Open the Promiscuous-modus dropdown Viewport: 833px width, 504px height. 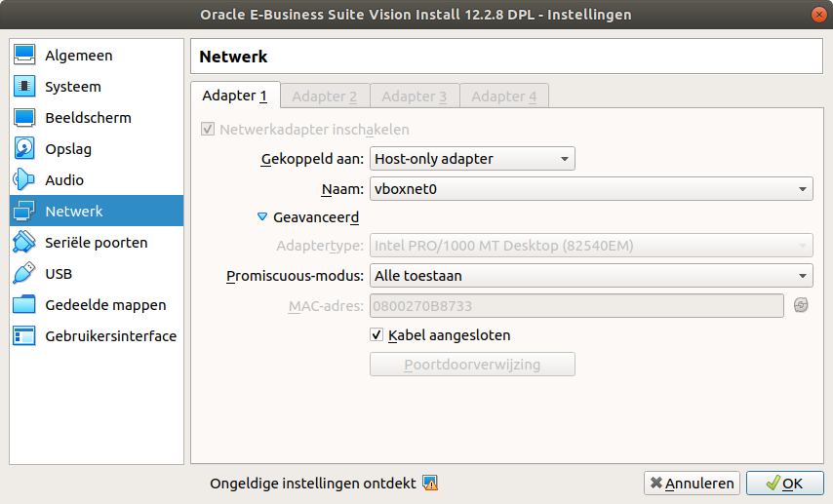point(591,276)
